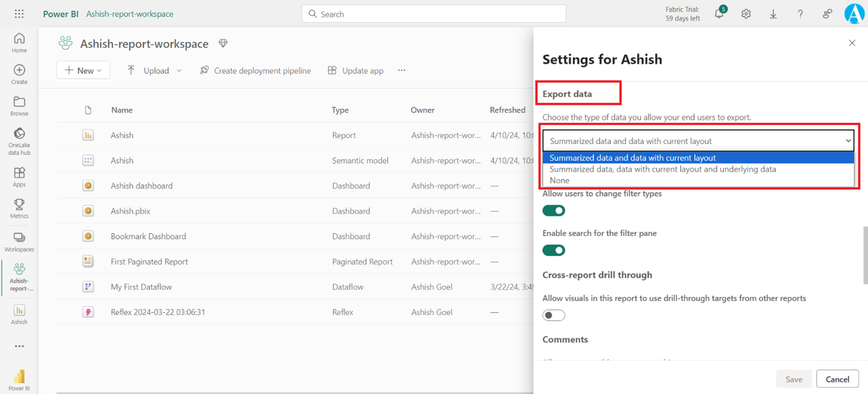
Task: Select the option including underlying data
Action: pyautogui.click(x=663, y=169)
